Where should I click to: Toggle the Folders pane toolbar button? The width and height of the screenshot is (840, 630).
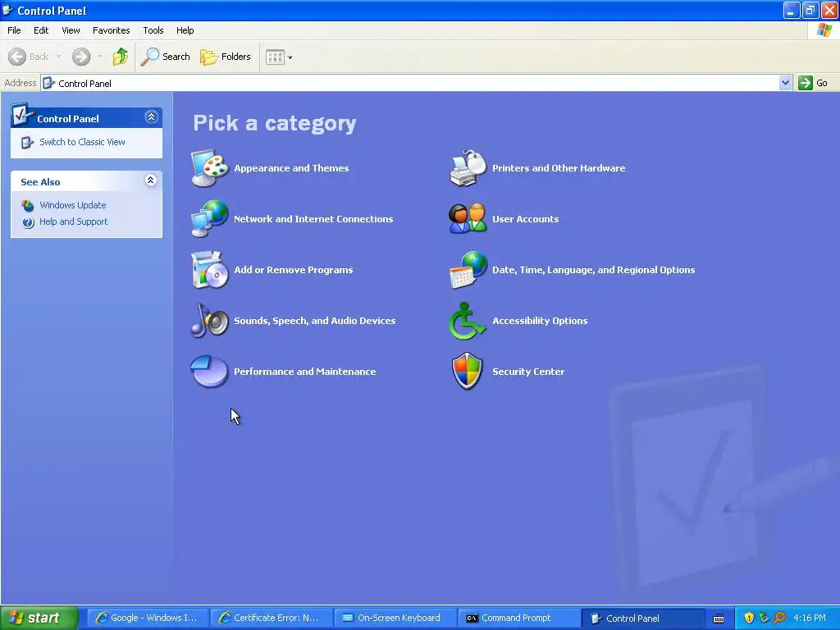pos(226,57)
